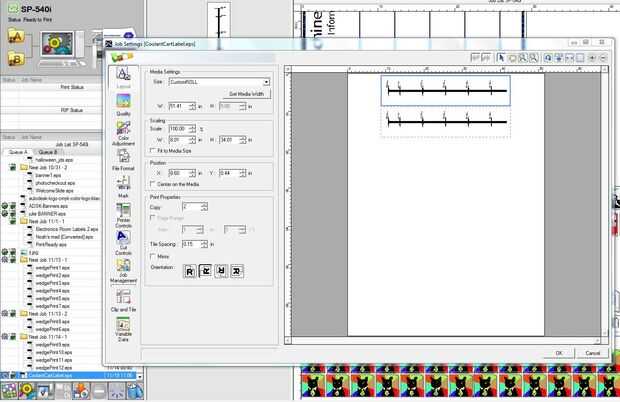Switch to Queue B tab

coord(48,152)
